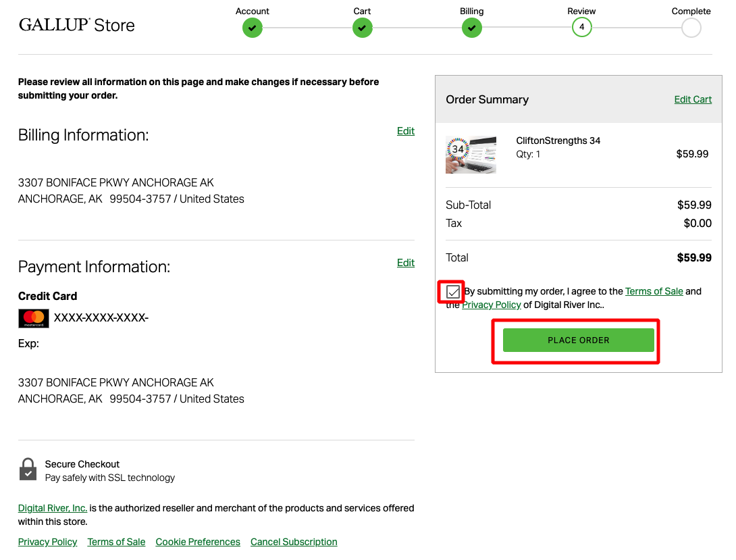
Task: Click the Tax amount $0.00
Action: [x=698, y=224]
